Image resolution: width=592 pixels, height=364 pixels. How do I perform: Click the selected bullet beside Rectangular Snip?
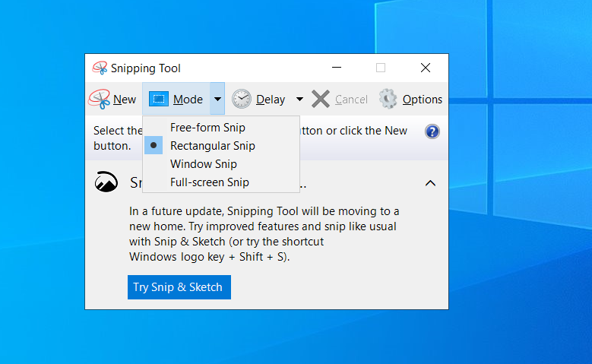pyautogui.click(x=154, y=145)
